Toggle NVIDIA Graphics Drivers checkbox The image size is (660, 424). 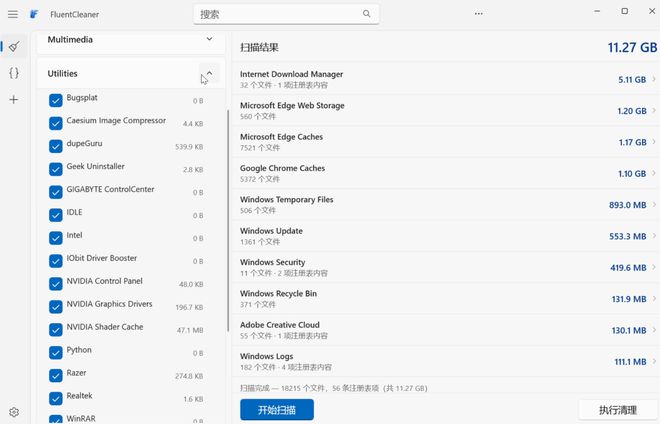point(56,307)
